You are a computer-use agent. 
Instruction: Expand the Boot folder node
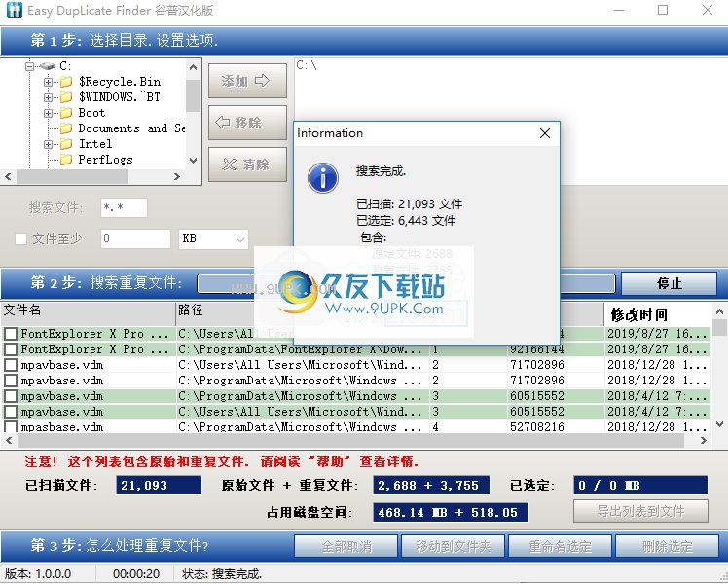[x=48, y=113]
